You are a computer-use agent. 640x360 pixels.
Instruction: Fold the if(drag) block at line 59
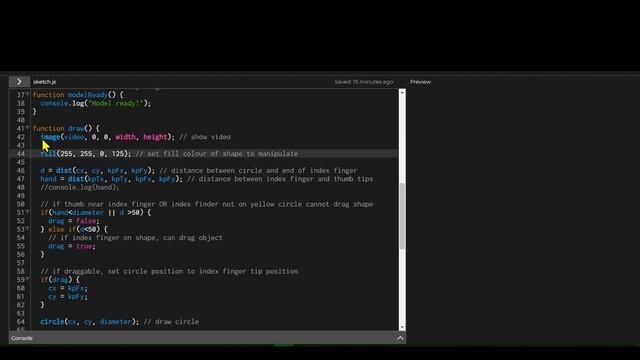[x=28, y=280]
